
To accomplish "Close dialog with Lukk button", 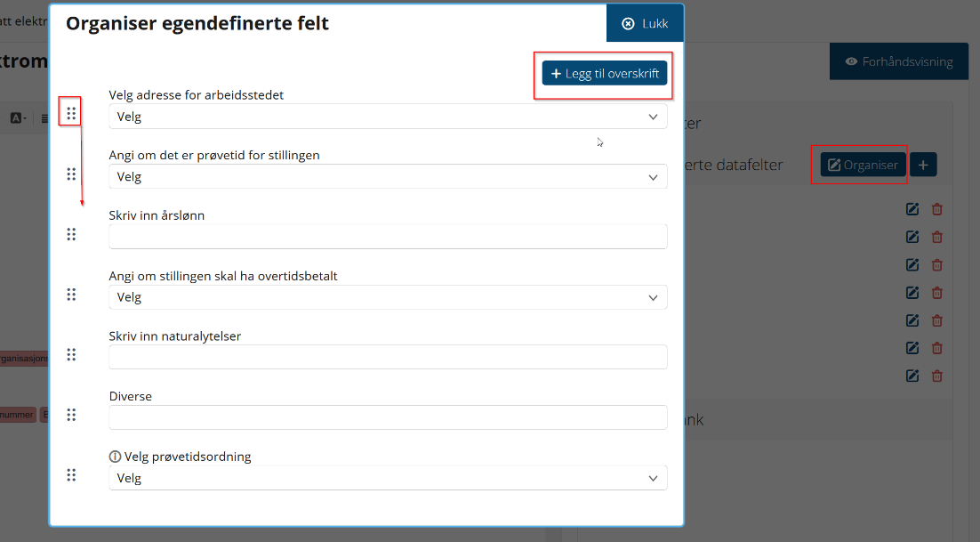I will click(645, 24).
